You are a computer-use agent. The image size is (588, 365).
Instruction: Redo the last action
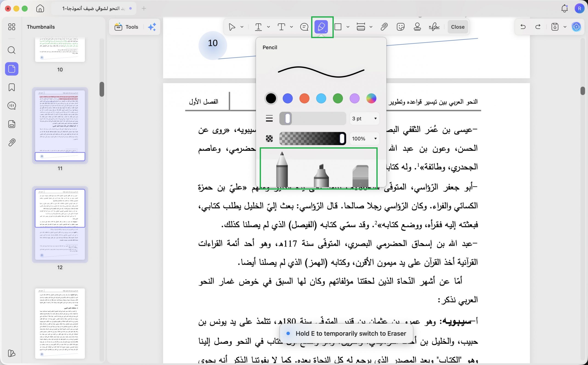(x=538, y=27)
